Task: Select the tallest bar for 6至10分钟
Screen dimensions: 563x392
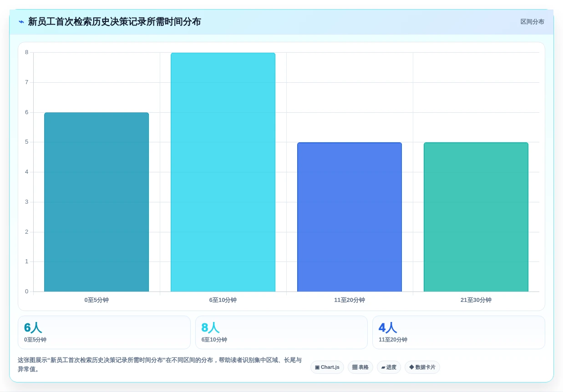Action: pos(223,172)
